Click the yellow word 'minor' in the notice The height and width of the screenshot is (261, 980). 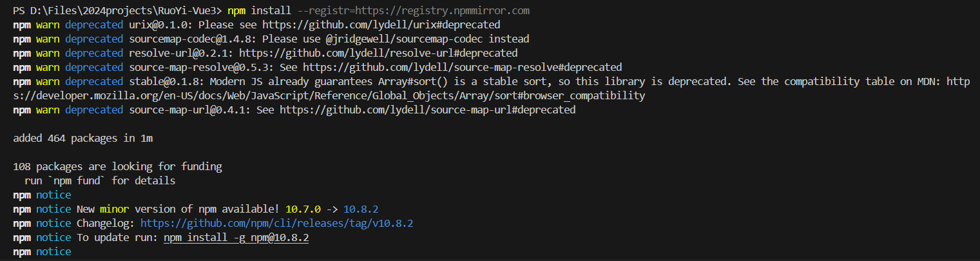tap(114, 209)
